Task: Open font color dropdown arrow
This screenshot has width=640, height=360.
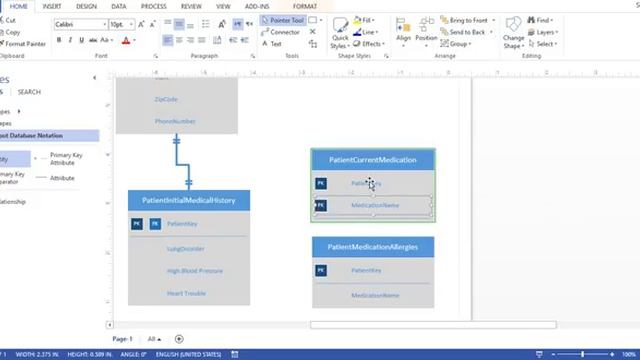Action: pyautogui.click(x=134, y=40)
